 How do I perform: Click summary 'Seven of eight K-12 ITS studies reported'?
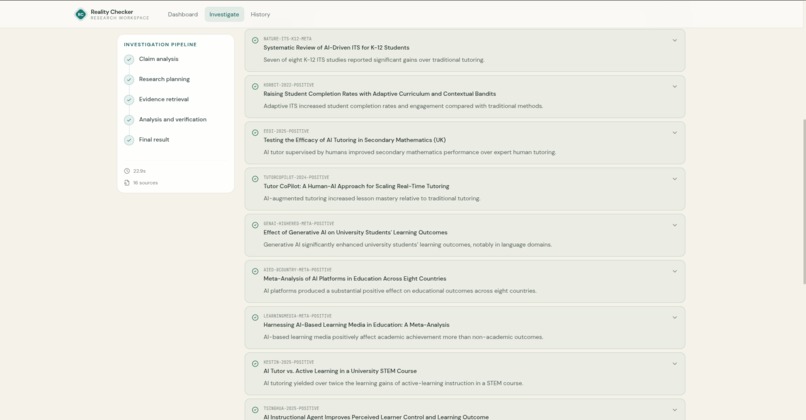coord(374,60)
